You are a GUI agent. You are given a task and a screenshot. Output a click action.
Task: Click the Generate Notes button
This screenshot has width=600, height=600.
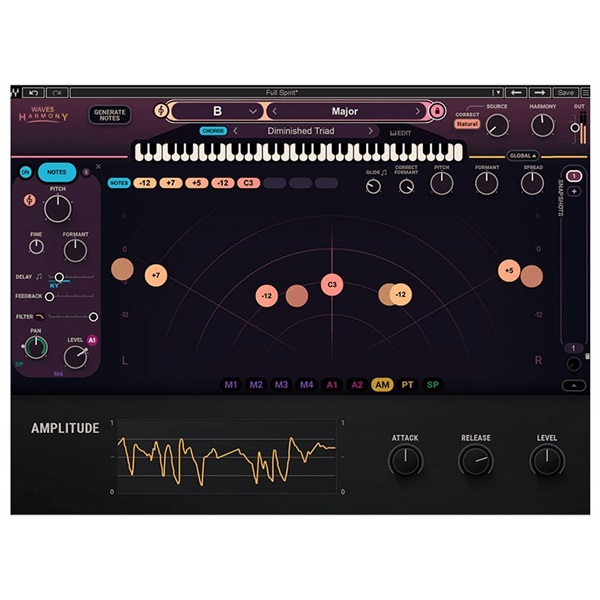click(110, 115)
